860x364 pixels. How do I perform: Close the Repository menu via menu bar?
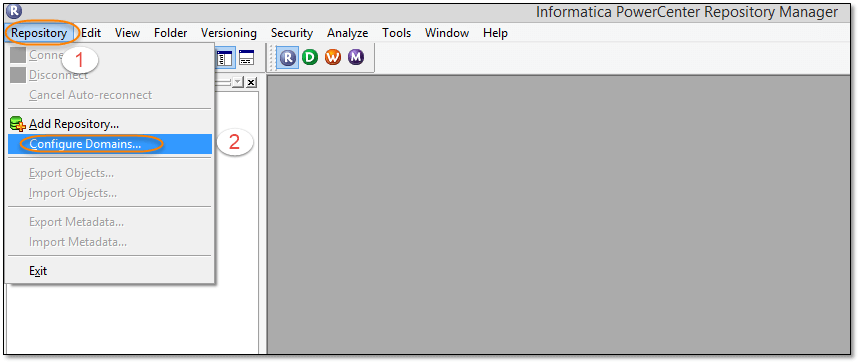(x=39, y=33)
